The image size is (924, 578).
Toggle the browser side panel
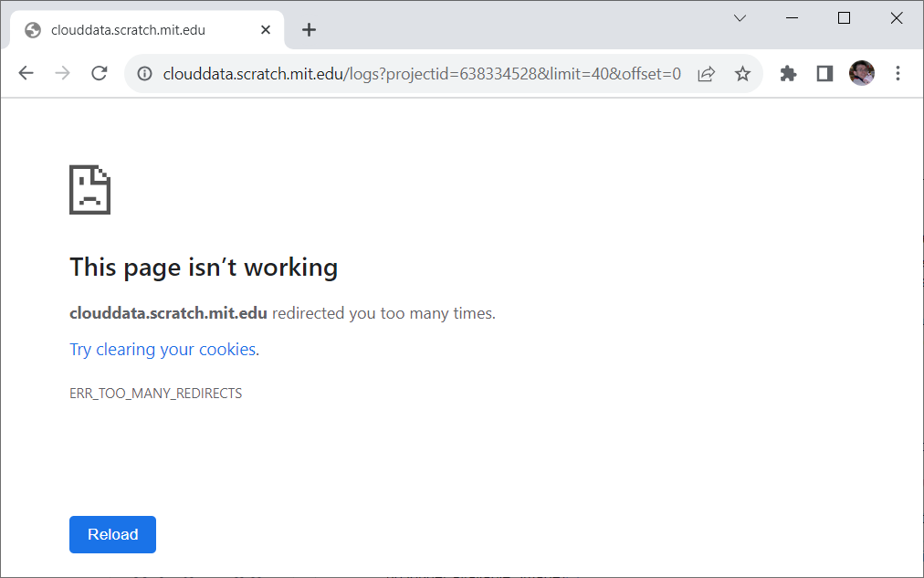pos(824,74)
